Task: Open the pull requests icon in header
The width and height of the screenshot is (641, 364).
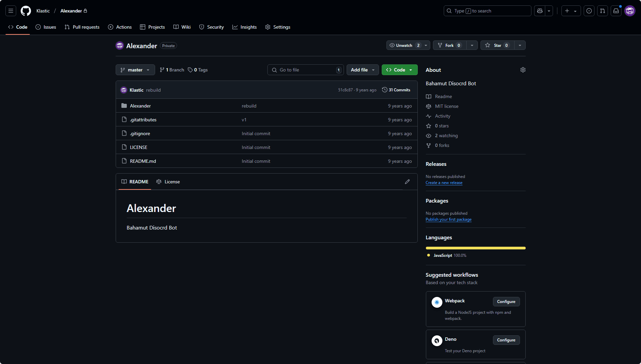Action: pos(603,11)
